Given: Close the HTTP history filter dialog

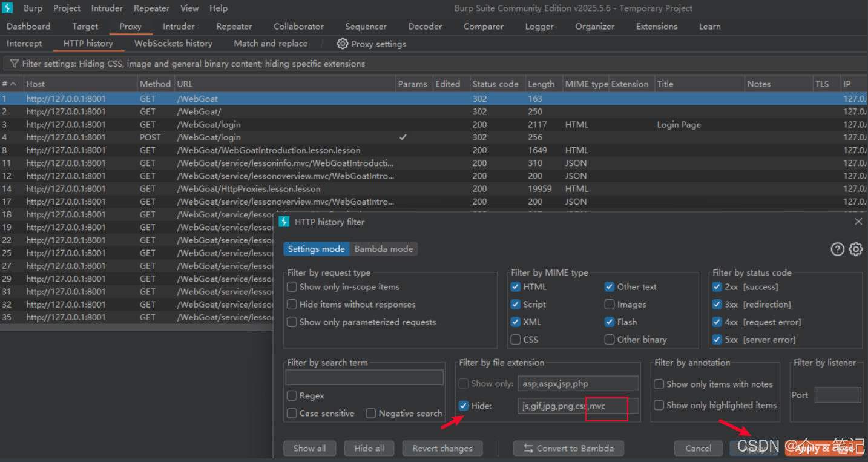Looking at the screenshot, I should 858,222.
